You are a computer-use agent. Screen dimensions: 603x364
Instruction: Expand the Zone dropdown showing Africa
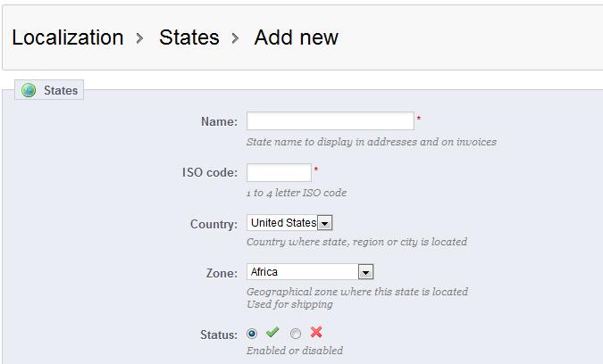pos(309,272)
